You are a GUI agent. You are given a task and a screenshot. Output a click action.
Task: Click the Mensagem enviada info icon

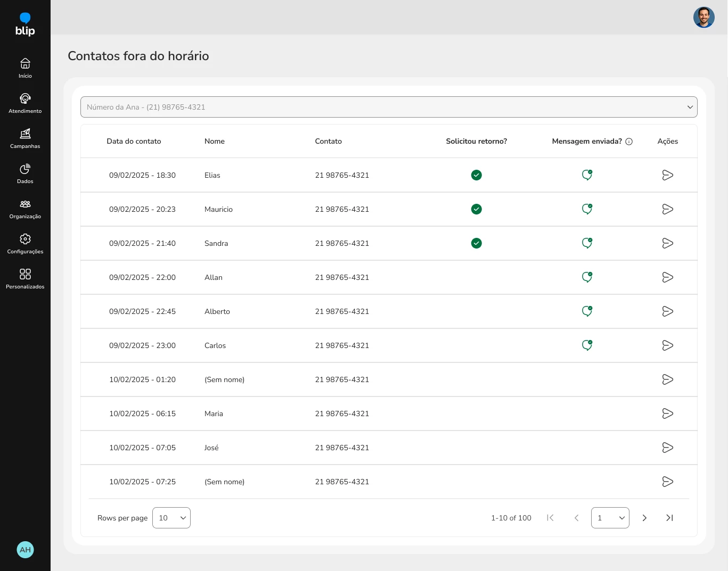(x=629, y=142)
